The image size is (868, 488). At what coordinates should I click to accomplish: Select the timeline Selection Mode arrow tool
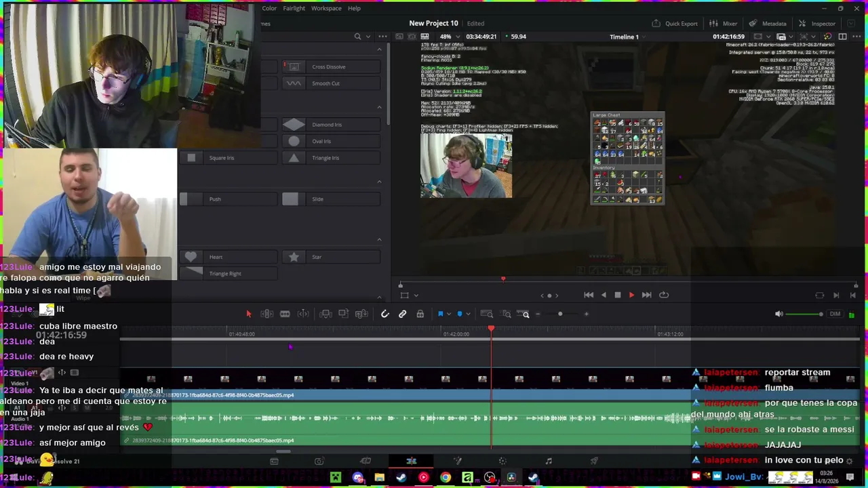pyautogui.click(x=248, y=314)
